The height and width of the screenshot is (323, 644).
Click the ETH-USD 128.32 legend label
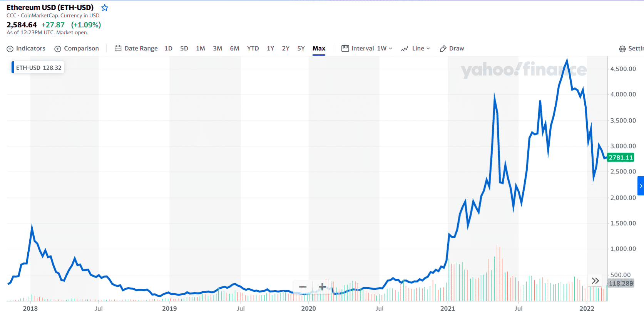(38, 68)
